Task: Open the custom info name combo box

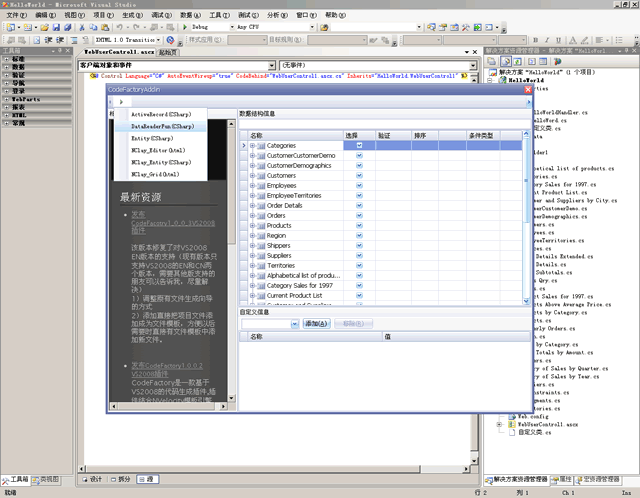Action: [x=295, y=324]
